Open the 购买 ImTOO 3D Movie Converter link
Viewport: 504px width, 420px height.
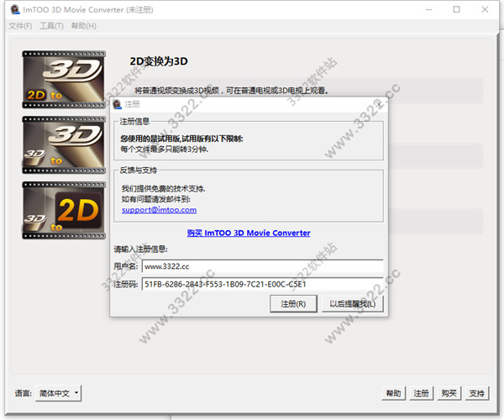(249, 233)
